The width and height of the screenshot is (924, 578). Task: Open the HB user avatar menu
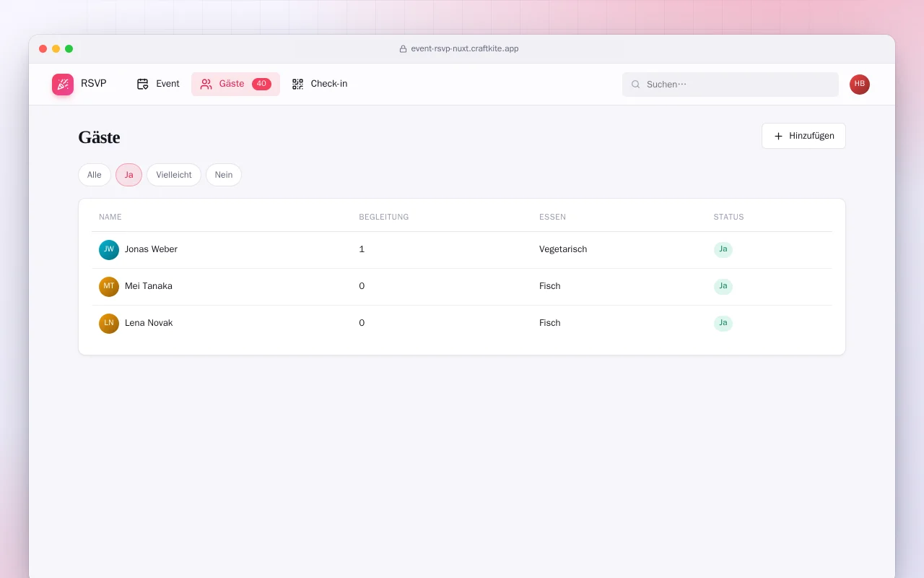click(860, 85)
